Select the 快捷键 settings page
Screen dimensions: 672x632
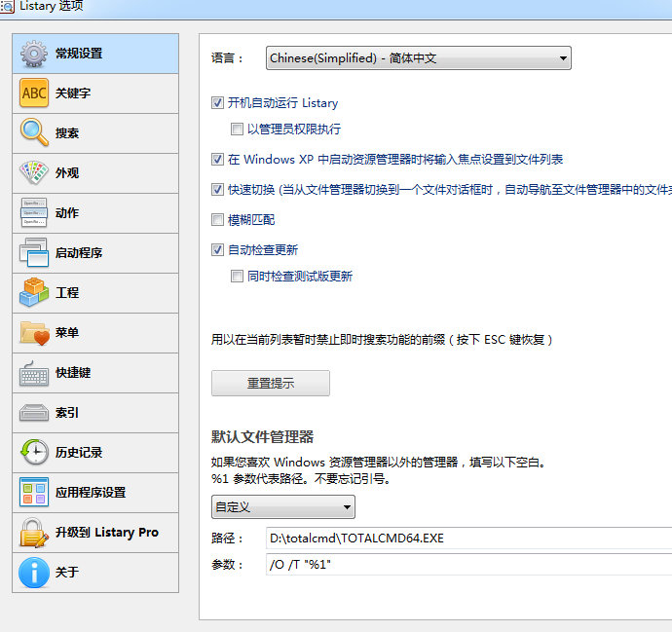pyautogui.click(x=95, y=373)
